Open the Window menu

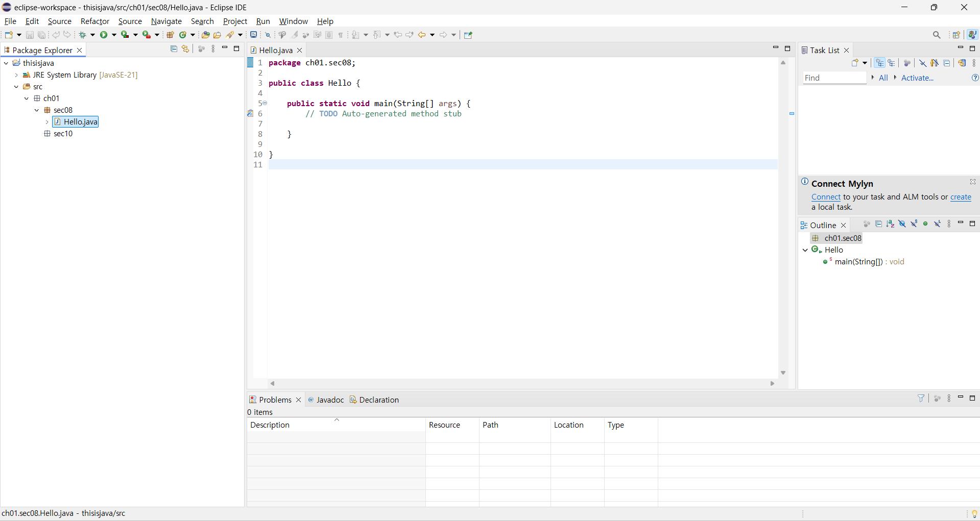click(293, 21)
